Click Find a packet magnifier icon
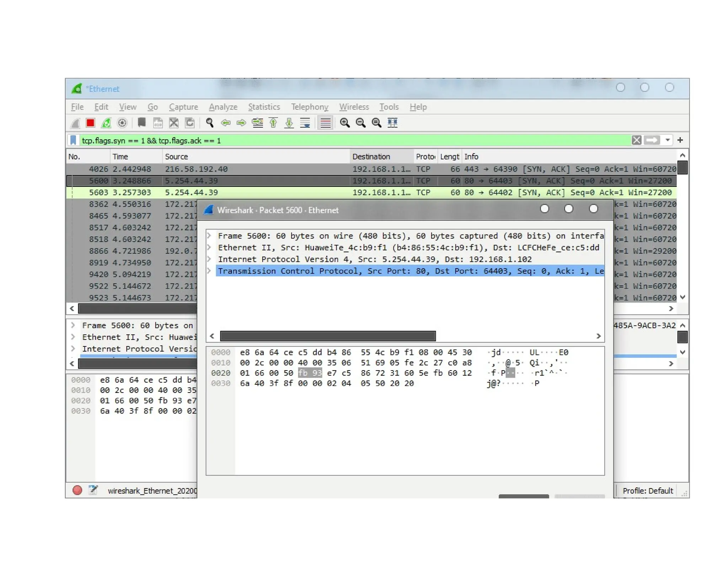The height and width of the screenshot is (562, 728). (x=210, y=123)
